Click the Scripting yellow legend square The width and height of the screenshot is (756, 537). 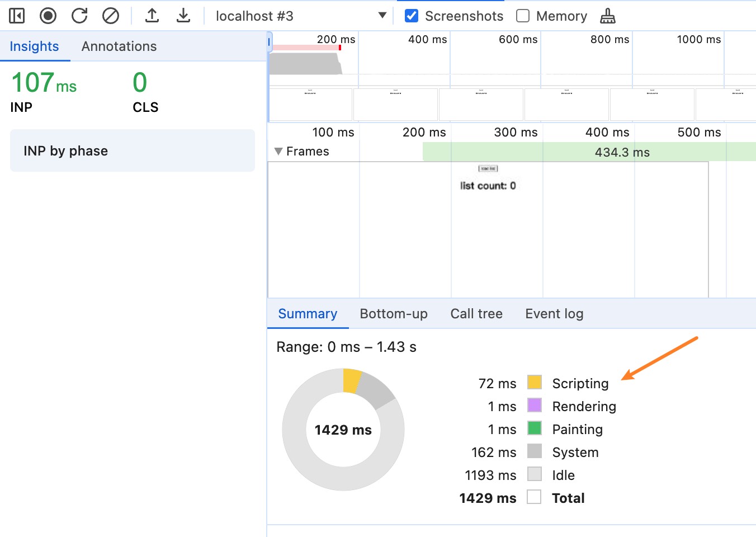534,383
